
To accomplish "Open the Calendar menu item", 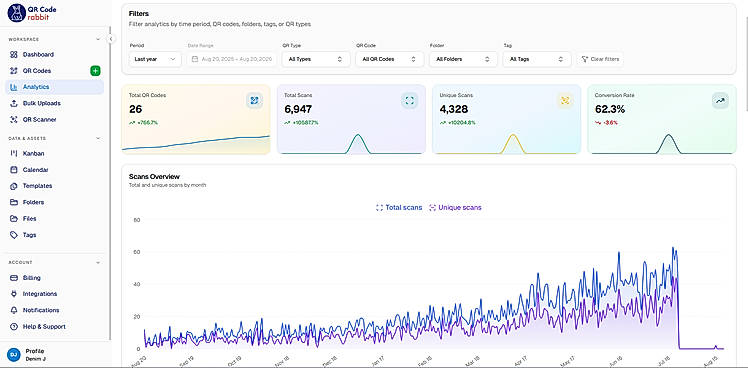I will pyautogui.click(x=54, y=169).
